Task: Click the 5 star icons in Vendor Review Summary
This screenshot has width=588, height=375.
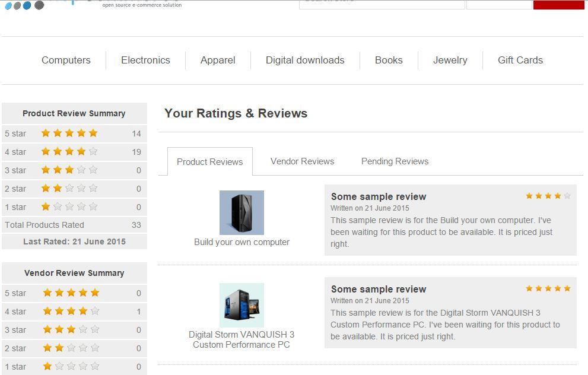Action: click(71, 293)
